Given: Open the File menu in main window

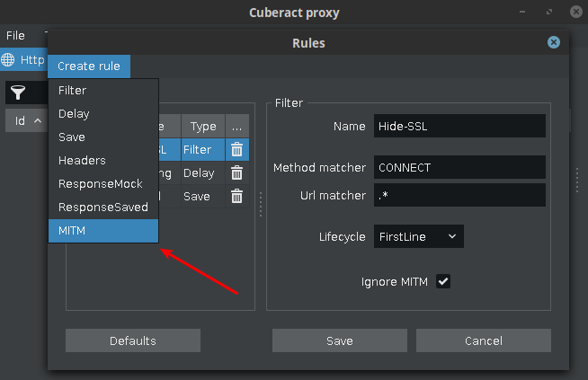Looking at the screenshot, I should coord(15,36).
